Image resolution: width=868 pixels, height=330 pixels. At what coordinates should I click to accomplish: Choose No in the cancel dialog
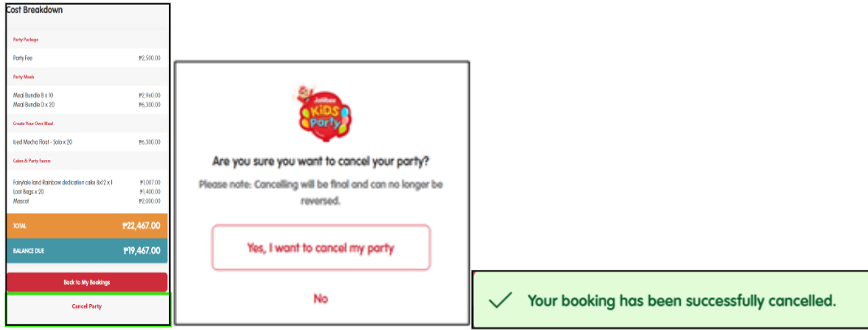[321, 298]
